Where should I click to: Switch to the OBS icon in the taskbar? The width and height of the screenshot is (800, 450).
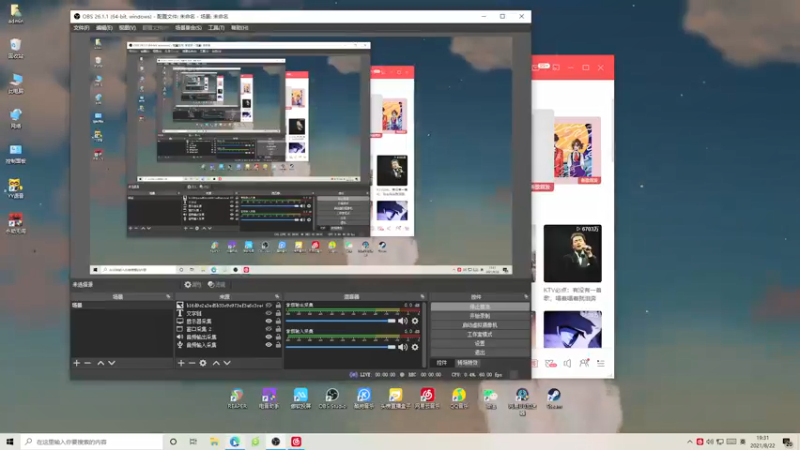276,442
